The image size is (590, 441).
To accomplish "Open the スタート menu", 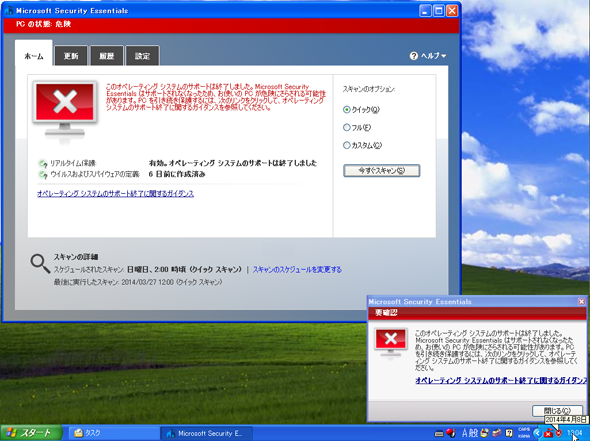I will tap(31, 433).
